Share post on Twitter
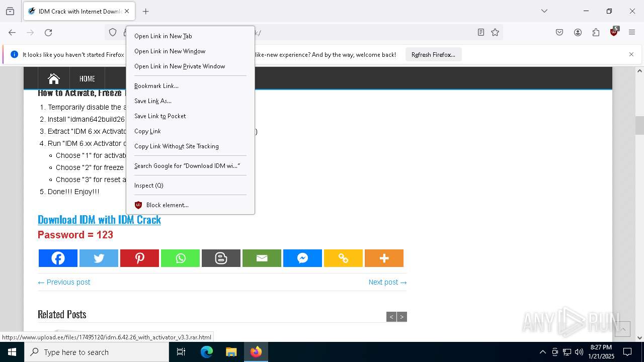This screenshot has height=362, width=644. 99,258
